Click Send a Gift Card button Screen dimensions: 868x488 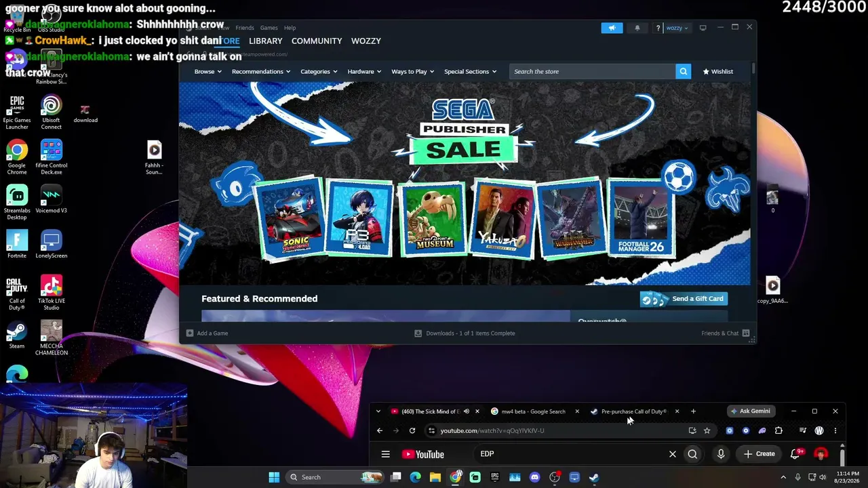[684, 299]
